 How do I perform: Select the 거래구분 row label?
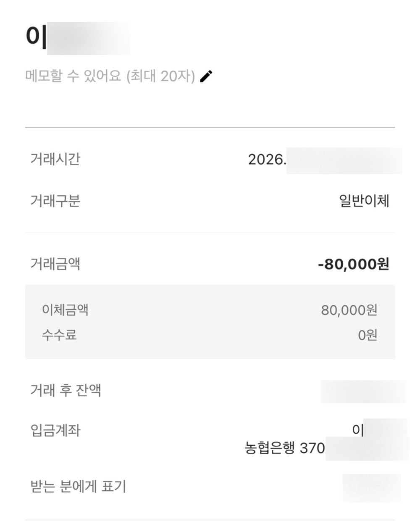coord(55,201)
